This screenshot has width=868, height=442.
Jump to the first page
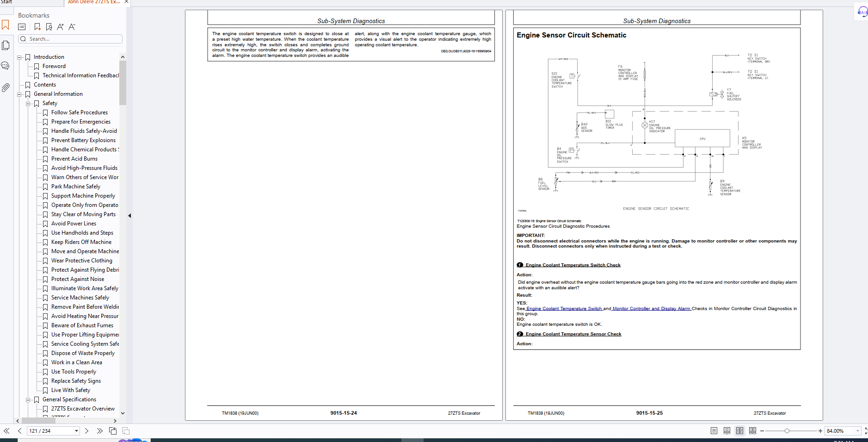[x=6, y=431]
